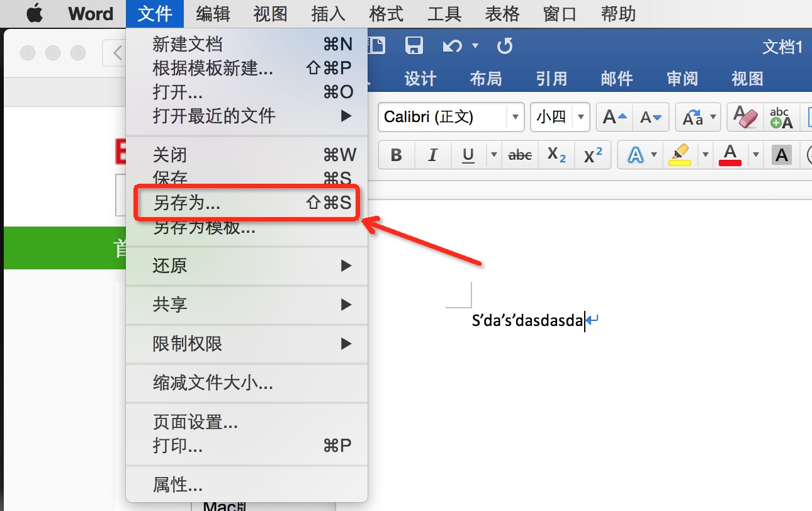Screen dimensions: 812x511
Task: Choose 缩减文件大小... menu item
Action: coord(247,383)
